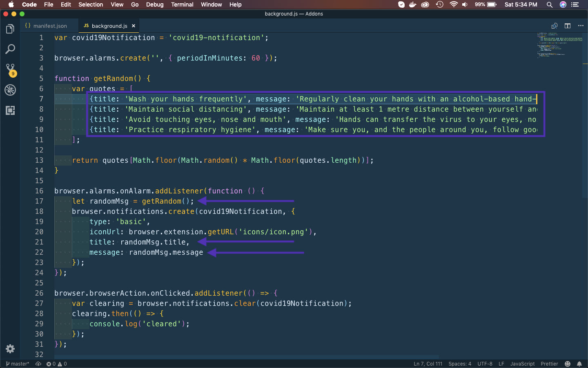
Task: Open the errors and warnings problems indicator
Action: [x=56, y=364]
